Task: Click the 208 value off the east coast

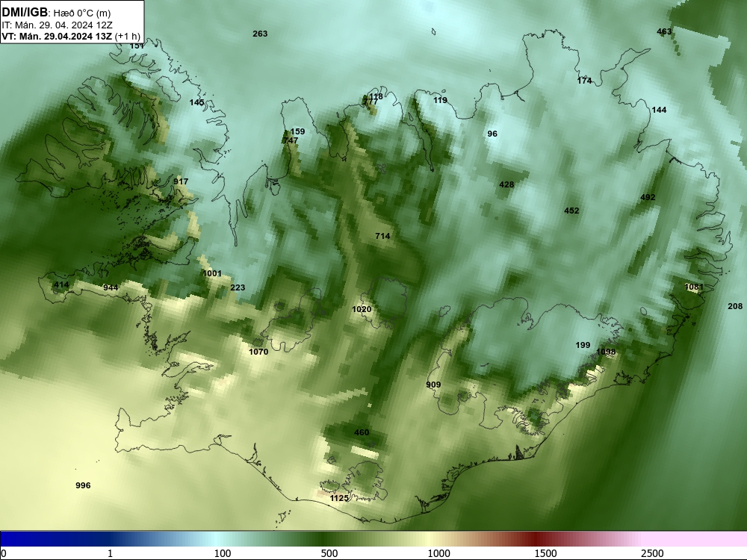Action: click(735, 306)
